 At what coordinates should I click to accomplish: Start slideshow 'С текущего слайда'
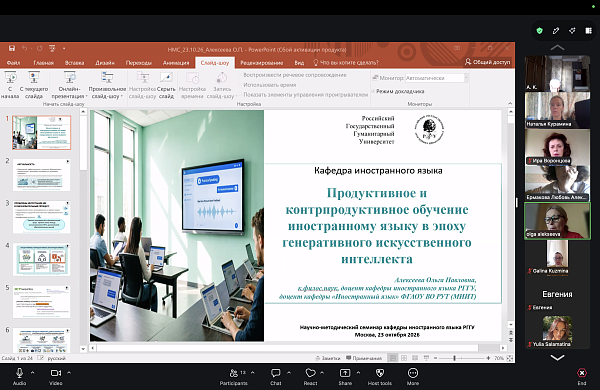(x=34, y=85)
